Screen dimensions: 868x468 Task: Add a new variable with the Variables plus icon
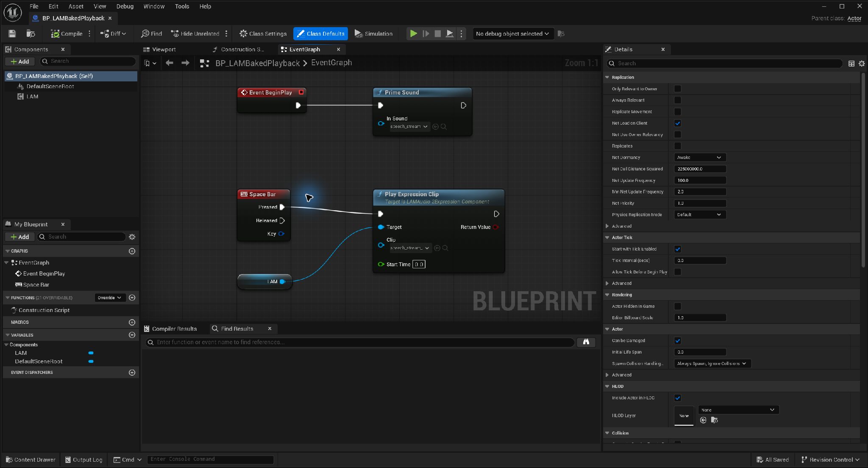(x=132, y=335)
